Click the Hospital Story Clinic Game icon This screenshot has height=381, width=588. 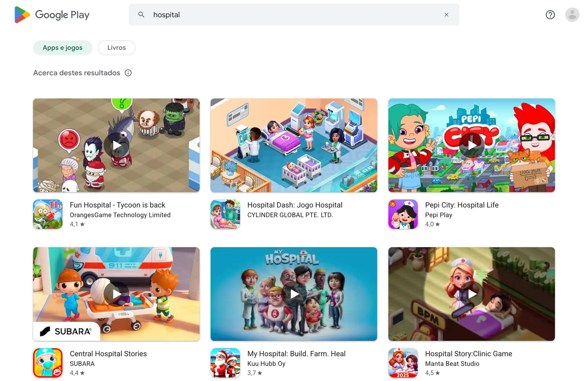click(x=403, y=363)
